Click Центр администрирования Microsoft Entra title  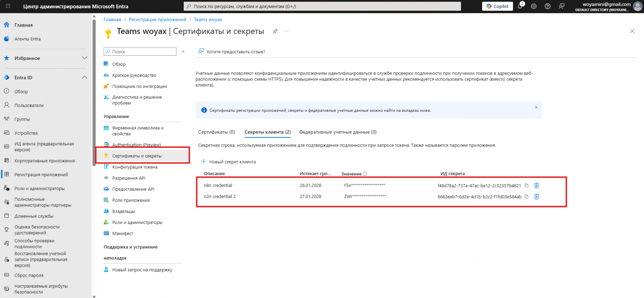tap(76, 6)
